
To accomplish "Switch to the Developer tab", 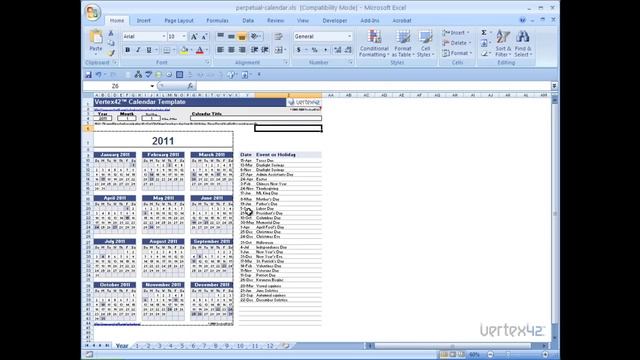I will point(335,20).
